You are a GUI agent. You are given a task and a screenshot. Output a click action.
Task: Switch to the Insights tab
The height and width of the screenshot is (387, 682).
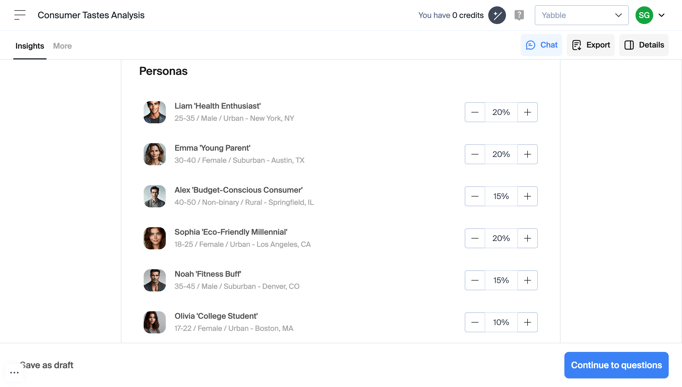tap(30, 46)
